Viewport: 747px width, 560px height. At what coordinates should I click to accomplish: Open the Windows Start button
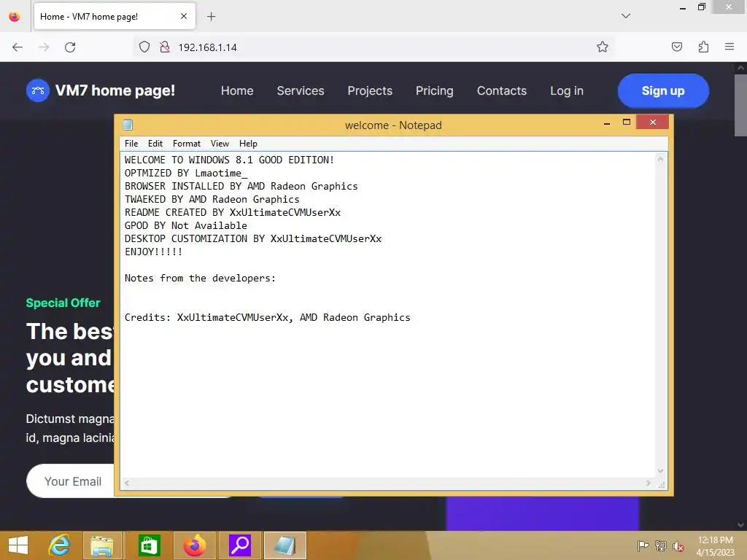18,545
